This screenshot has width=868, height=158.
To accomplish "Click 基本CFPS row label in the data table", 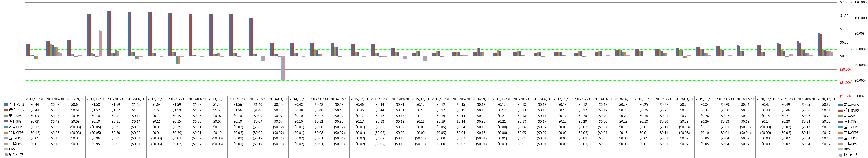I will (x=16, y=127).
